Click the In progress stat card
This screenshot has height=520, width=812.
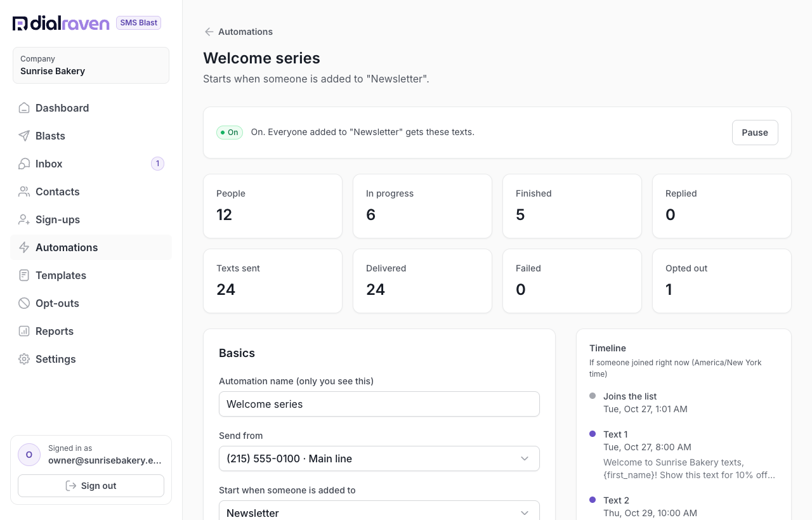(x=422, y=206)
